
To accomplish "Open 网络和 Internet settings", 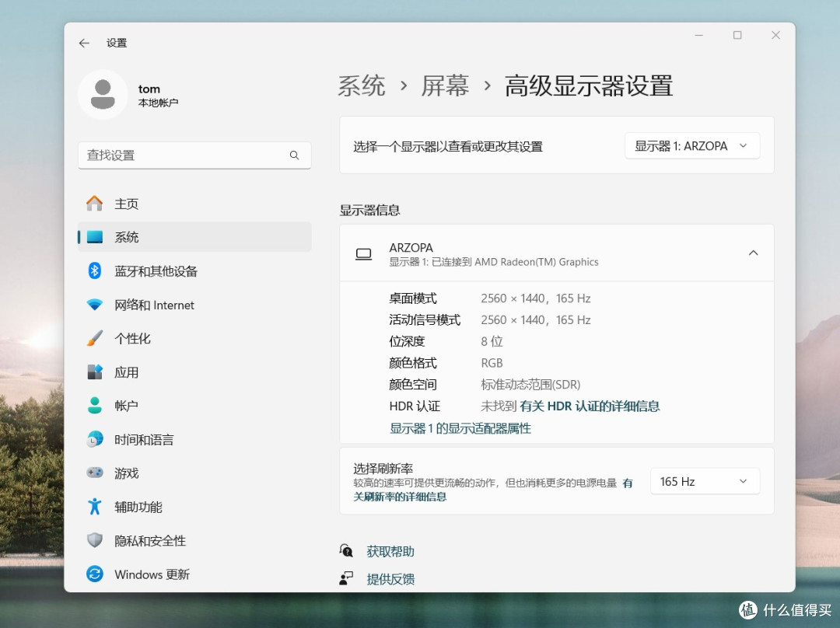I will (194, 305).
